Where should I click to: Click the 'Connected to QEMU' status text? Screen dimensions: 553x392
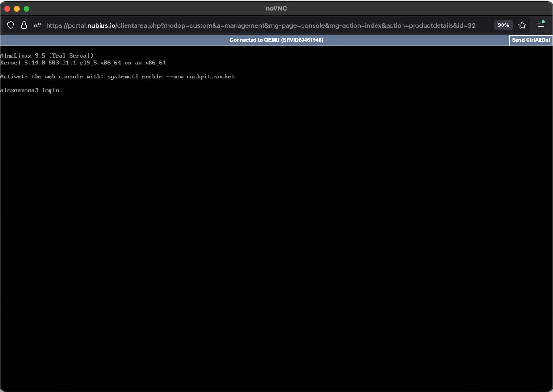[276, 40]
